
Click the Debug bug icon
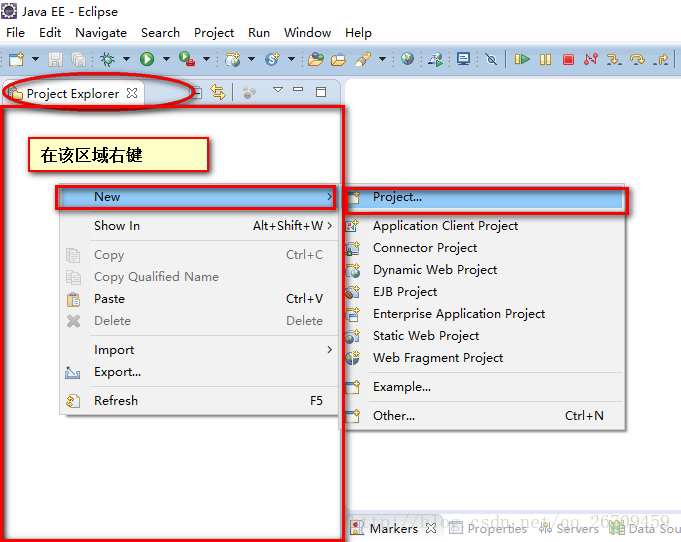click(107, 59)
